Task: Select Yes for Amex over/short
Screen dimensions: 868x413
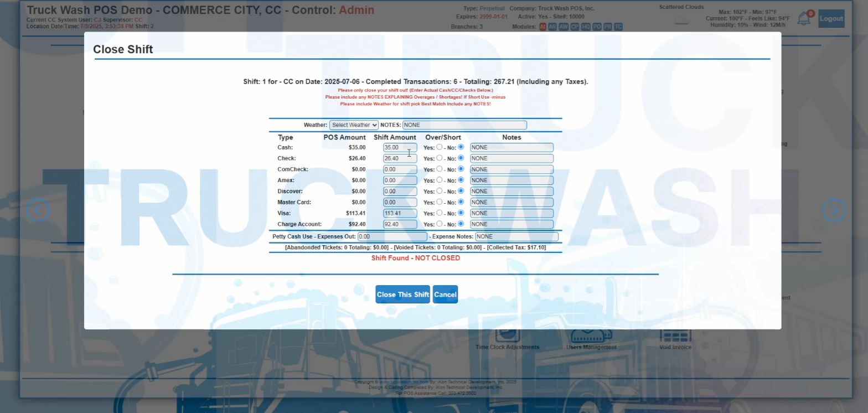Action: click(x=439, y=180)
